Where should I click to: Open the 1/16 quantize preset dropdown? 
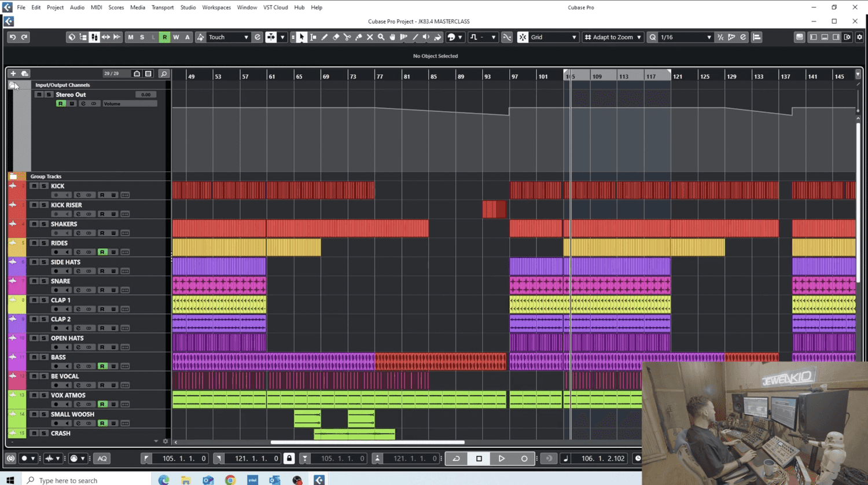[x=685, y=37]
